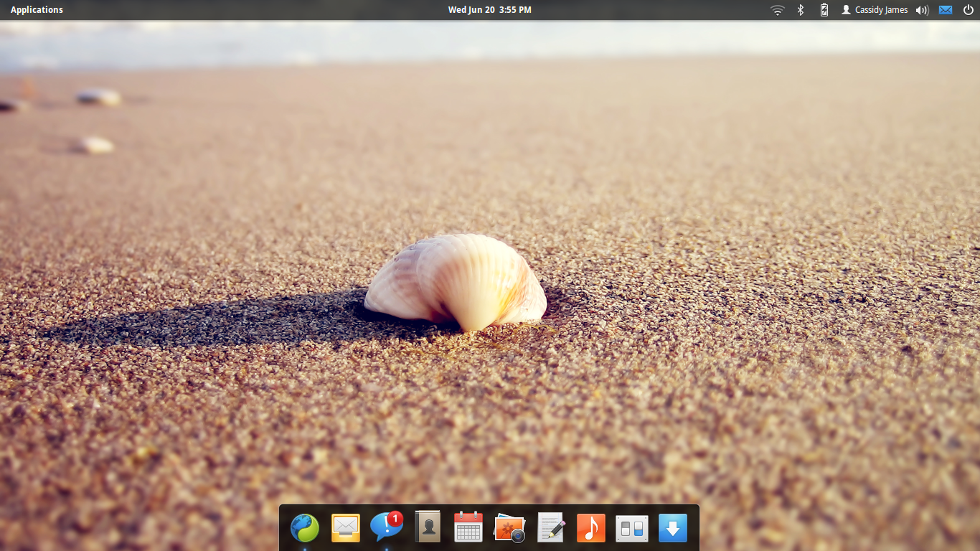Click the power session button

tap(968, 10)
